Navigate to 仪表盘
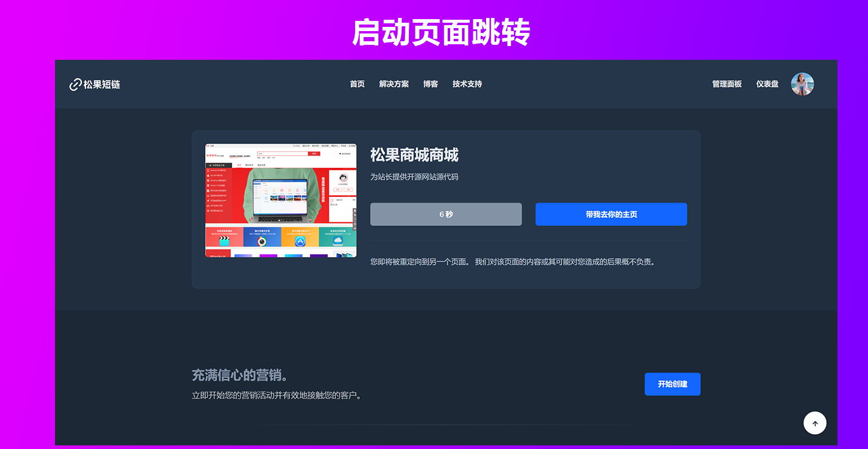The height and width of the screenshot is (449, 868). [767, 84]
